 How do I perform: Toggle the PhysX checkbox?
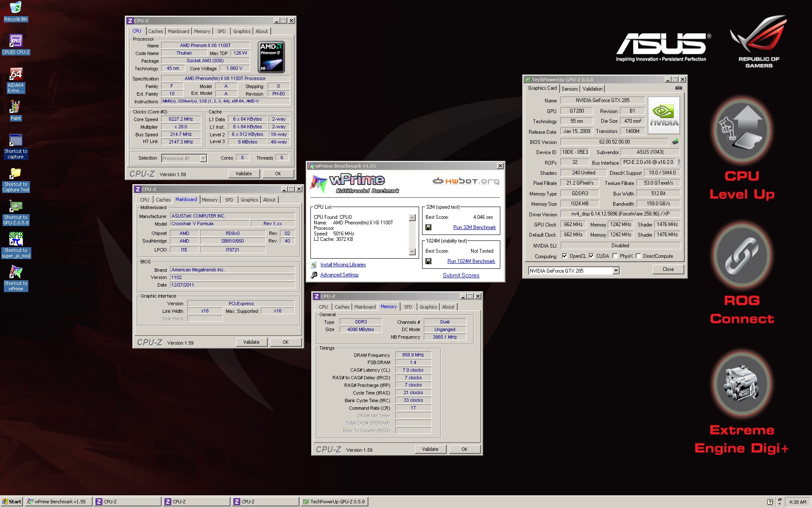tap(615, 256)
